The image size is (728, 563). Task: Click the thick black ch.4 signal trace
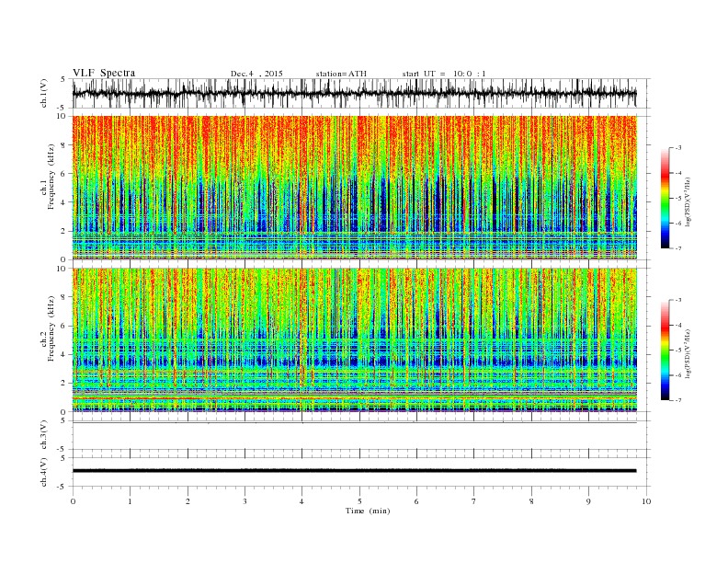click(354, 471)
